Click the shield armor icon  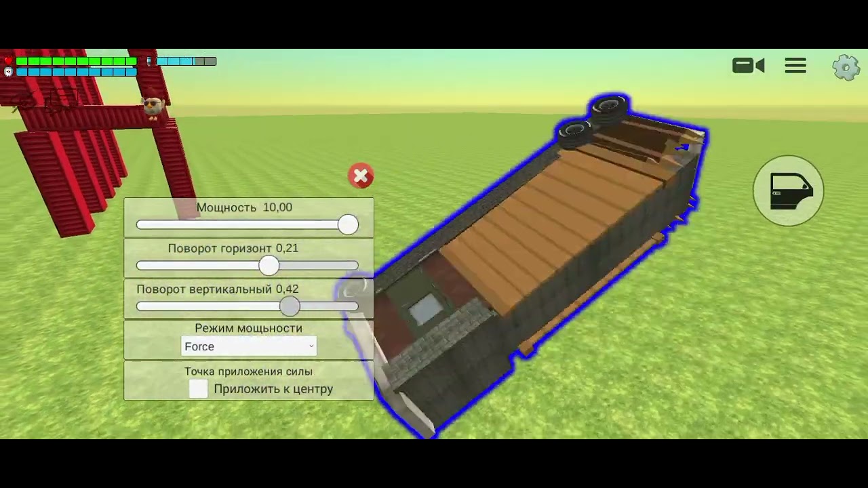pyautogui.click(x=8, y=72)
